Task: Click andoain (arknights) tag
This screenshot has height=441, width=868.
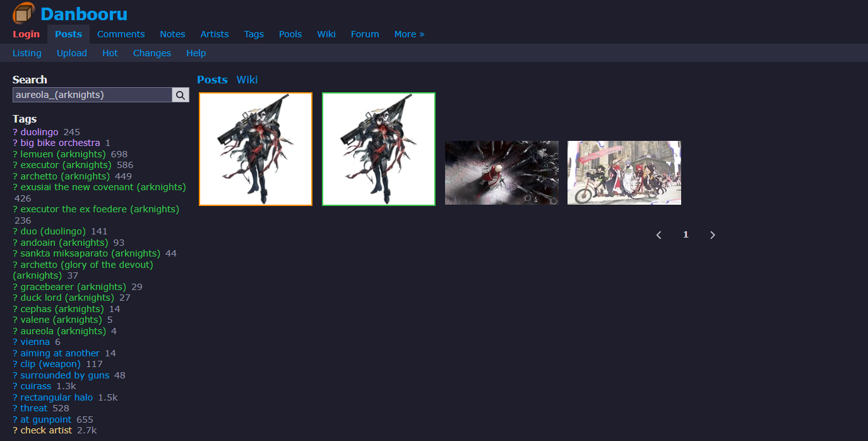Action: coord(64,243)
